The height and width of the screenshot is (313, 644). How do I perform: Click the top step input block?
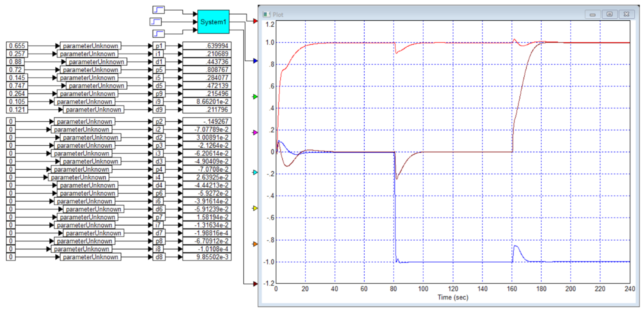point(159,10)
